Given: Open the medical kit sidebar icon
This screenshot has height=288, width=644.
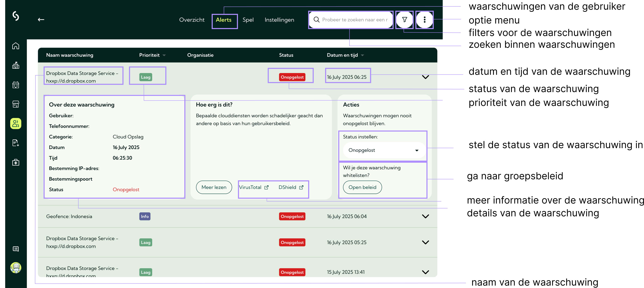Looking at the screenshot, I should (16, 162).
